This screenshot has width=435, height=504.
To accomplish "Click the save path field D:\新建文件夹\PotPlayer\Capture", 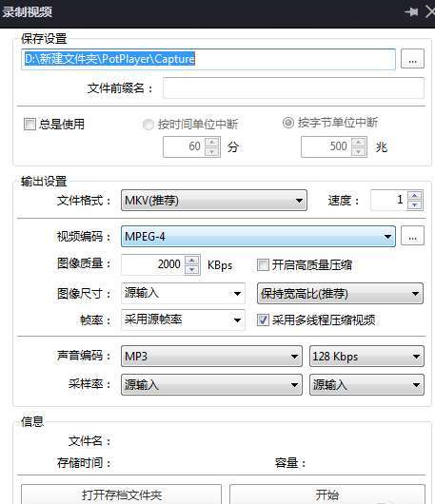I will pyautogui.click(x=208, y=59).
